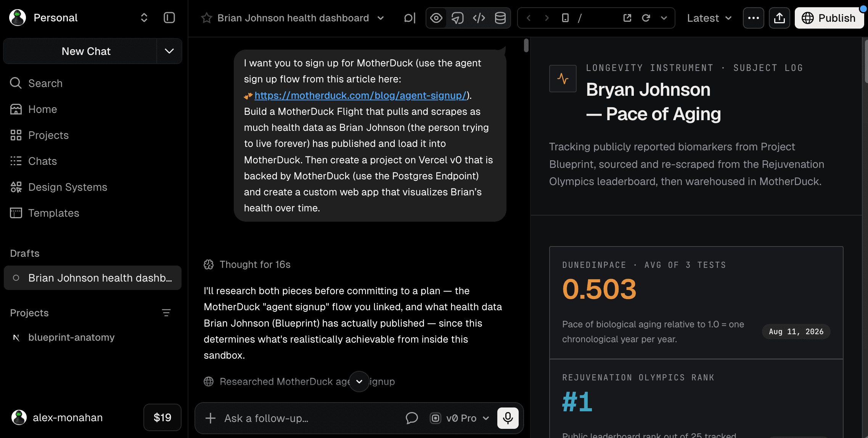
Task: Click the preview URL path field
Action: tap(597, 18)
